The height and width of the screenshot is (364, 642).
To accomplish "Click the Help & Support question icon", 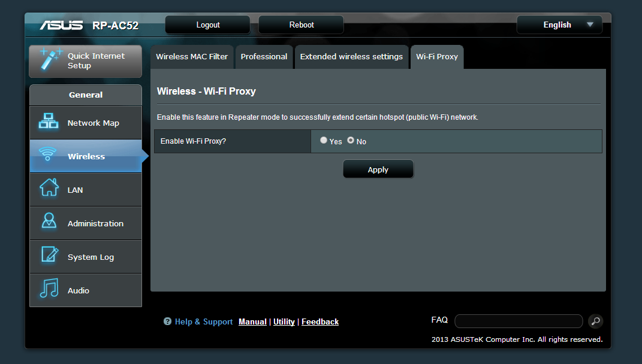I will click(x=167, y=322).
